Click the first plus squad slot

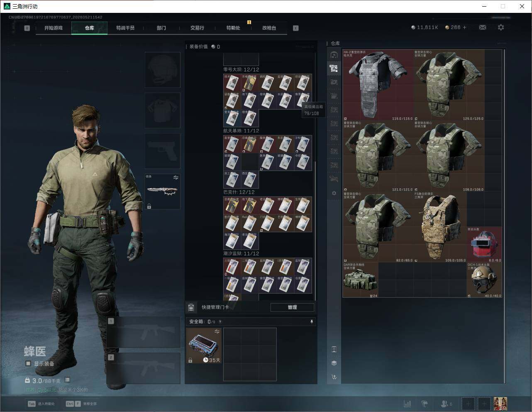click(x=468, y=404)
